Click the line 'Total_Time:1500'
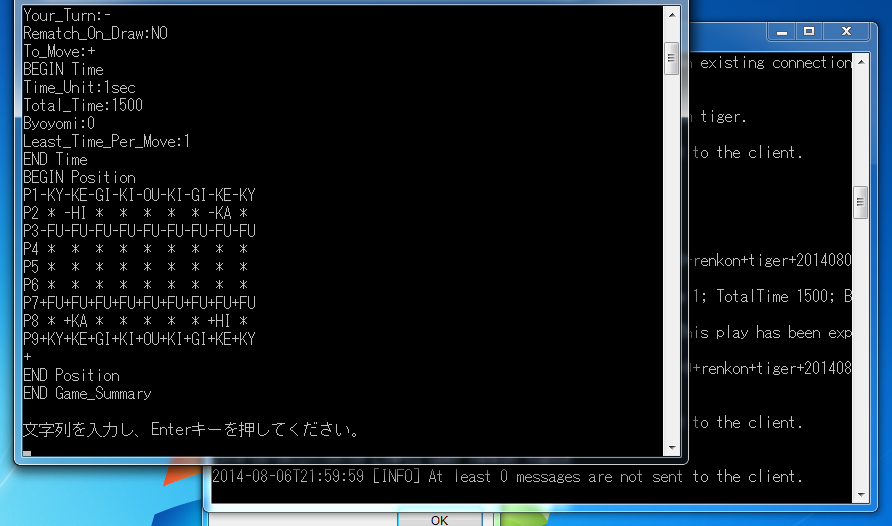Screen dimensions: 892x526 click(x=83, y=105)
